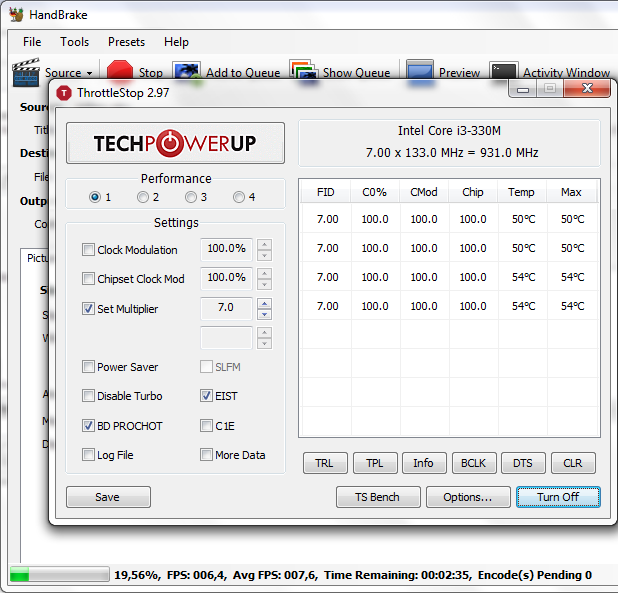The height and width of the screenshot is (593, 618).
Task: Decrease Clock Modulation with down arrow
Action: 264,255
